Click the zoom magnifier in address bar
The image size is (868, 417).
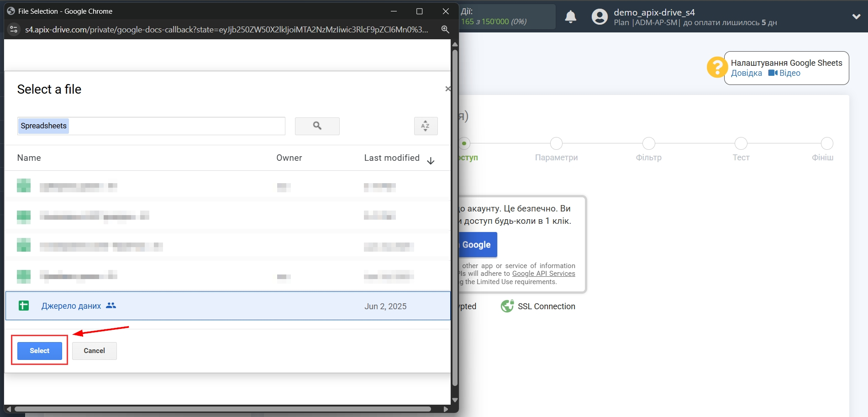(445, 29)
